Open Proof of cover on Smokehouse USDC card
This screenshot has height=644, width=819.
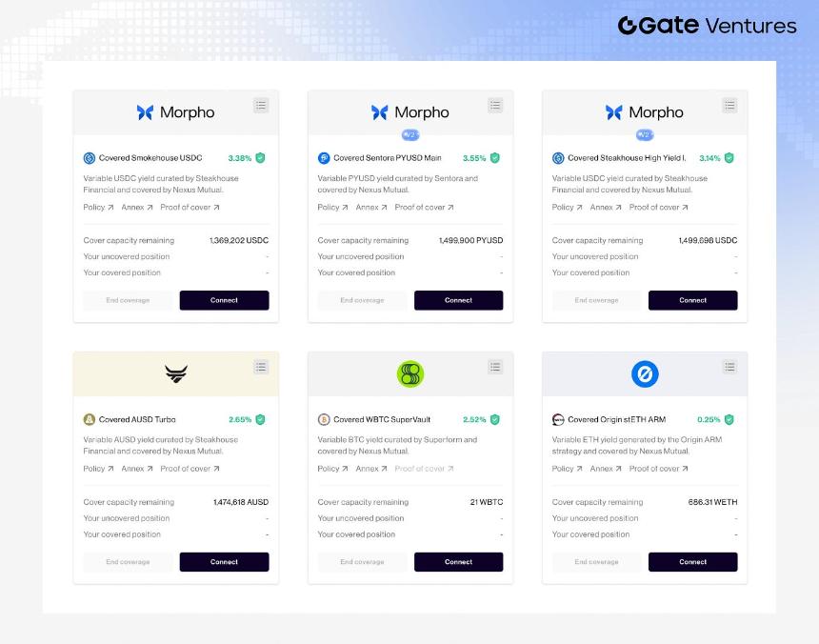tap(190, 208)
